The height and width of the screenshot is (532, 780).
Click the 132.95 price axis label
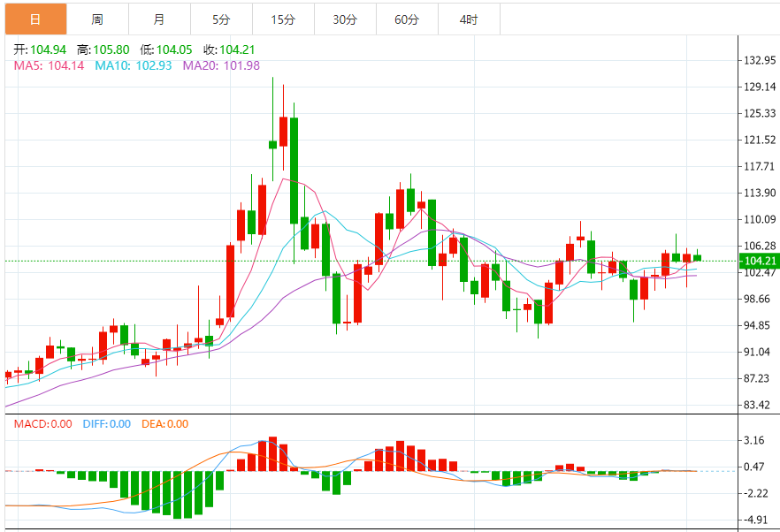coord(760,61)
